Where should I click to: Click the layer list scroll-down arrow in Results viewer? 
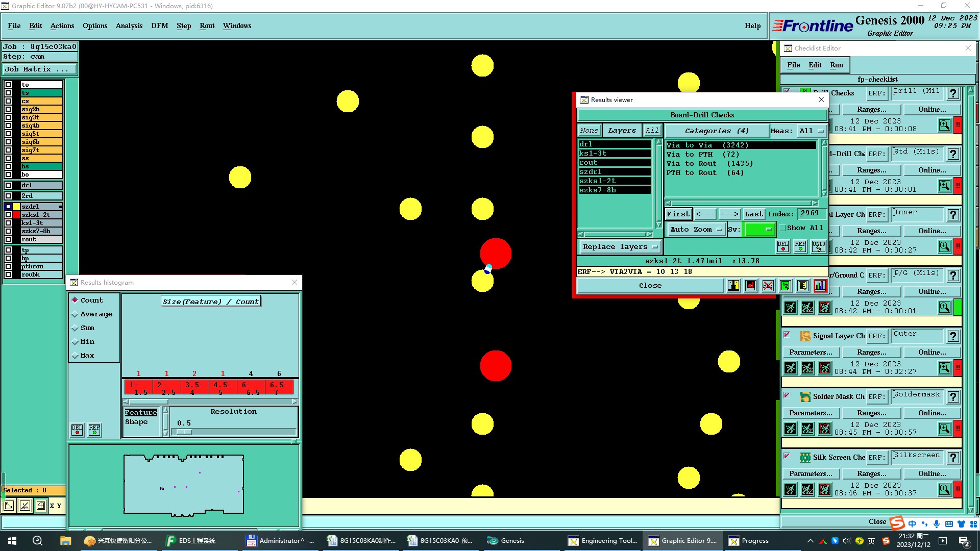tap(659, 224)
